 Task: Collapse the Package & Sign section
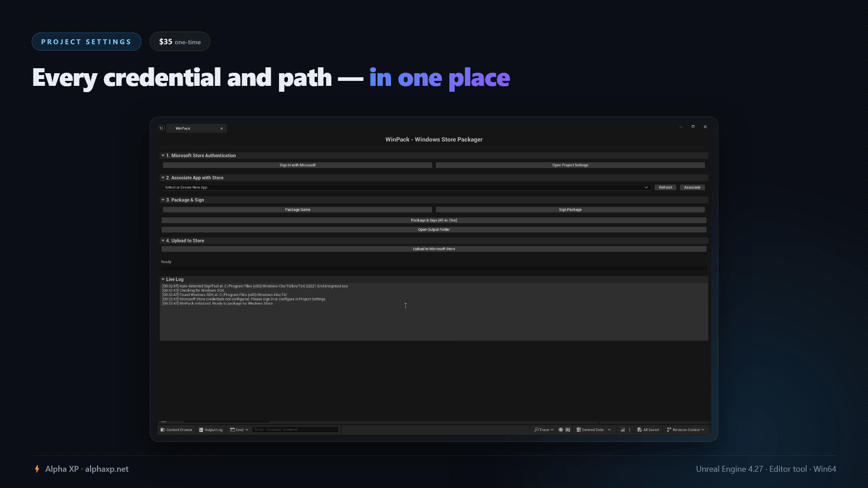(163, 200)
